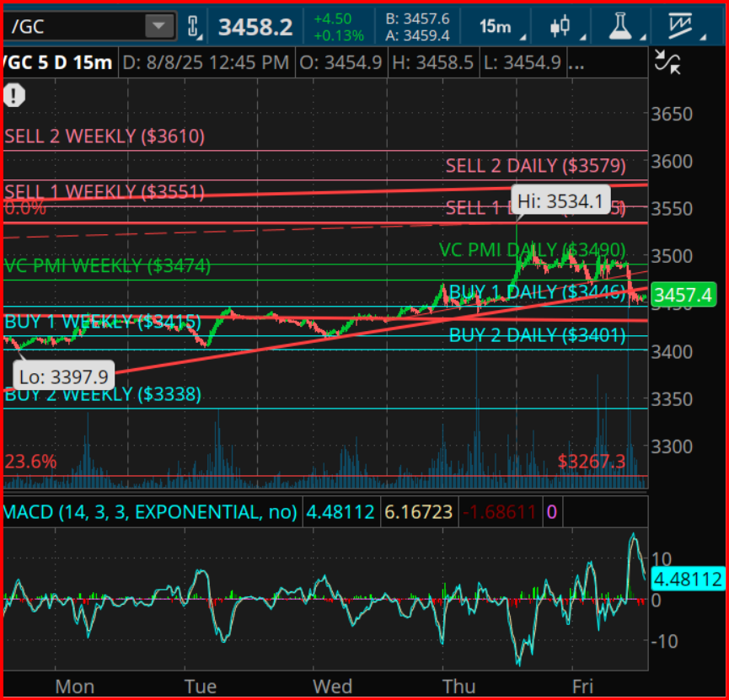Open the studies flask icon menu
This screenshot has height=700, width=729.
tap(622, 27)
